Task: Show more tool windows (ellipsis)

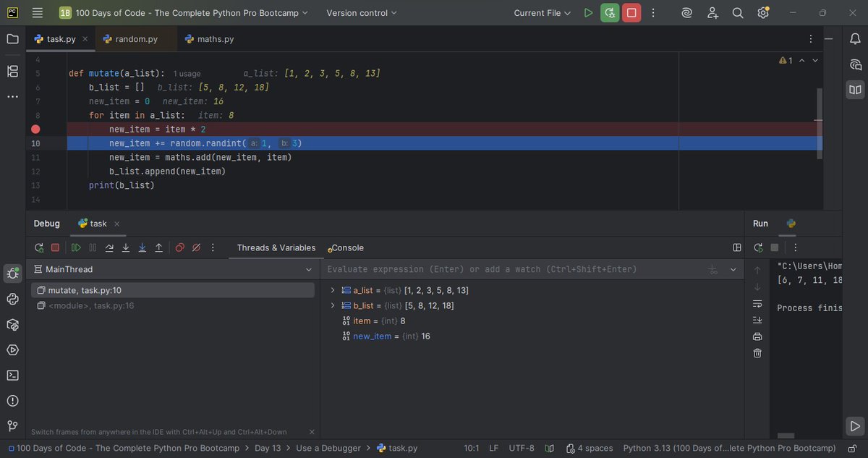Action: click(12, 96)
